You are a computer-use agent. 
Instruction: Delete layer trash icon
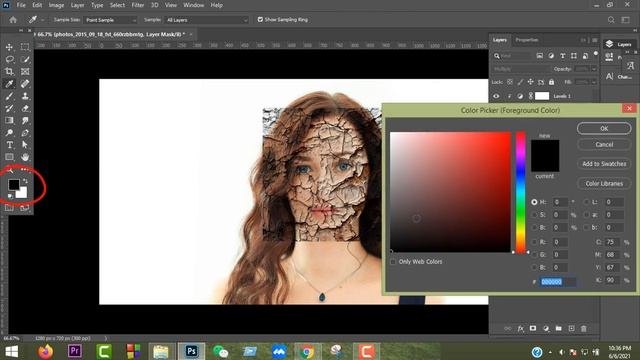tap(584, 328)
